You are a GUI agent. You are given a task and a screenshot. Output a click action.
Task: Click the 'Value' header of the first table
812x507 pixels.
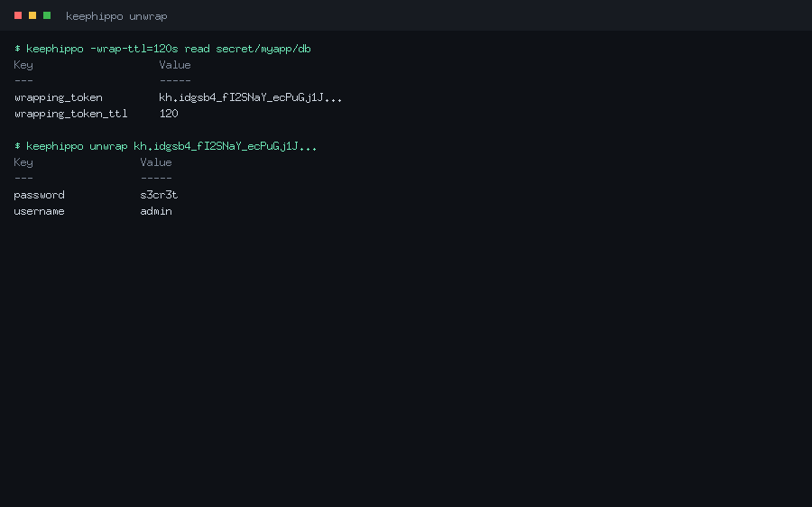coord(175,65)
